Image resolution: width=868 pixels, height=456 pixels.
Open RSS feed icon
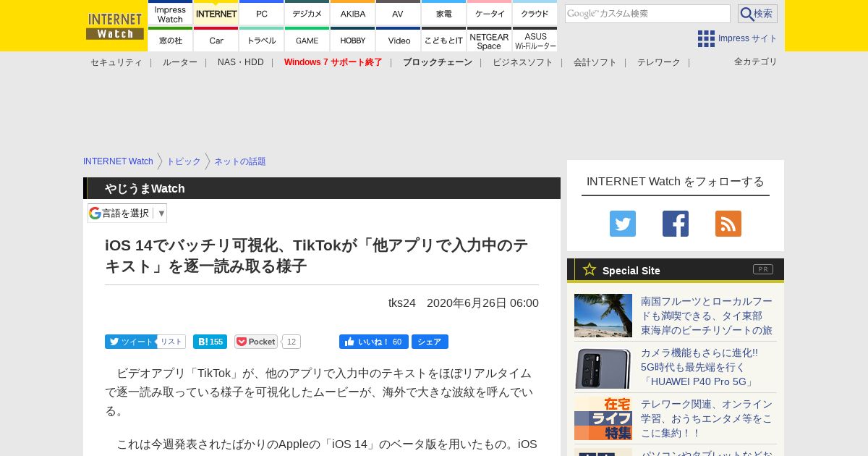(x=728, y=224)
